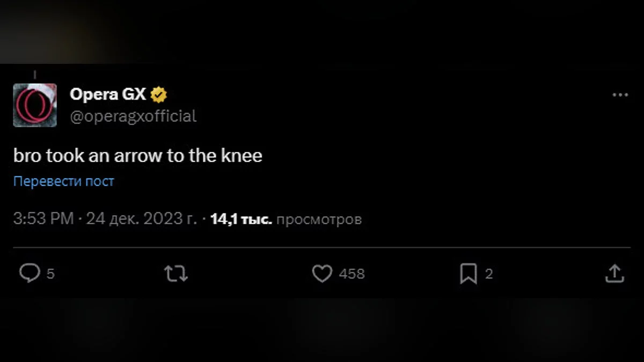Open the 14,1 тыс. view count
The width and height of the screenshot is (644, 362).
[x=241, y=219]
